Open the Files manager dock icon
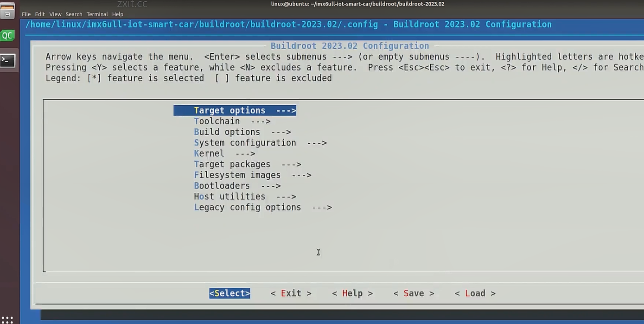 [7, 10]
